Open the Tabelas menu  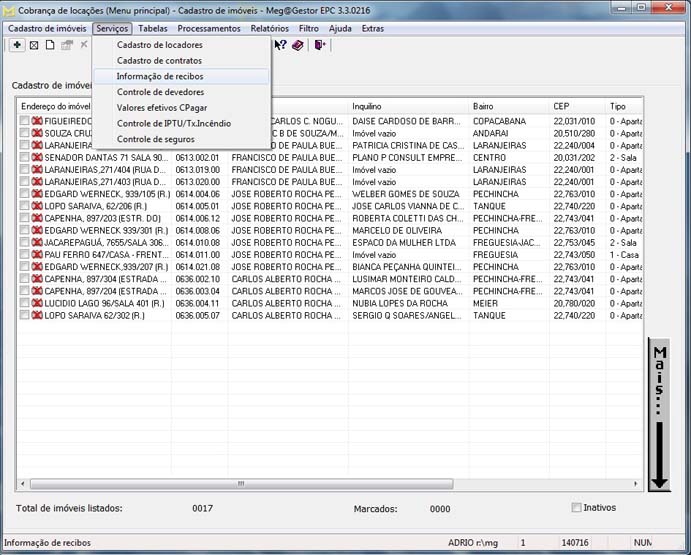point(153,29)
